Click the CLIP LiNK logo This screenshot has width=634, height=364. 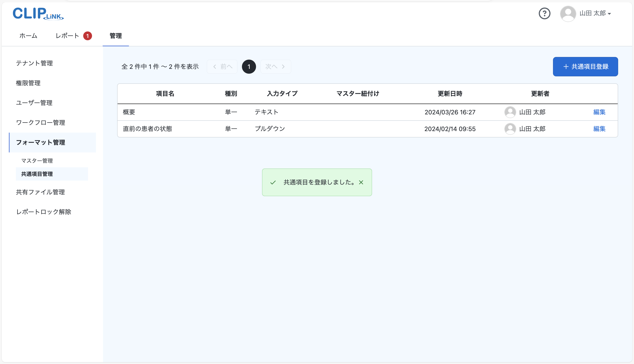(38, 14)
